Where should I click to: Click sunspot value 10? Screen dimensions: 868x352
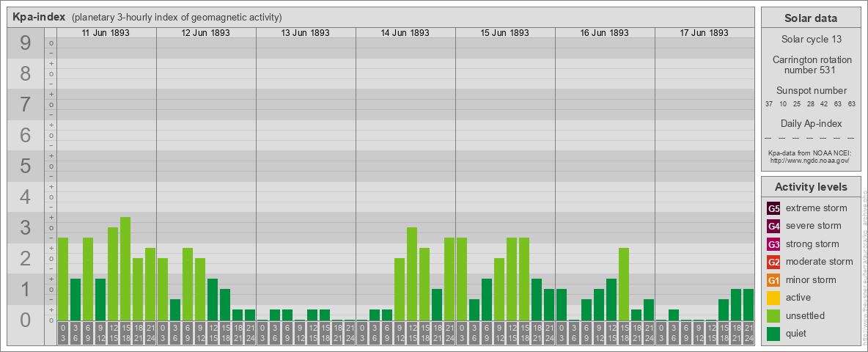(783, 103)
